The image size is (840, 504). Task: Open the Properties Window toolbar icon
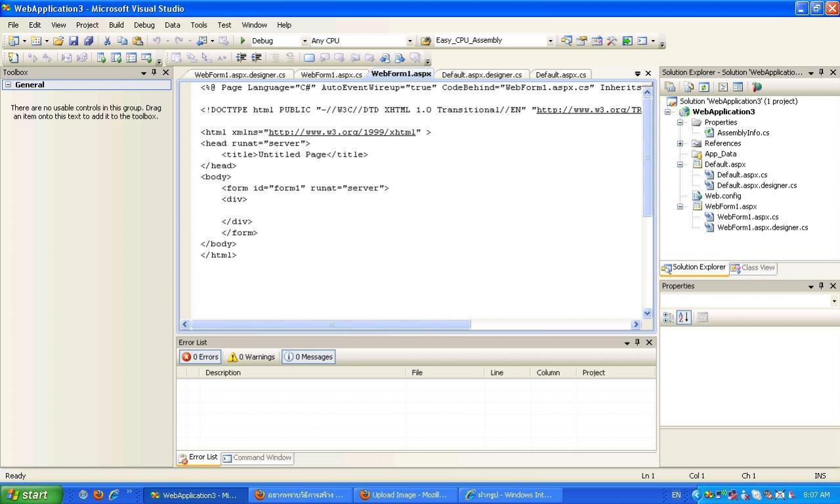581,41
